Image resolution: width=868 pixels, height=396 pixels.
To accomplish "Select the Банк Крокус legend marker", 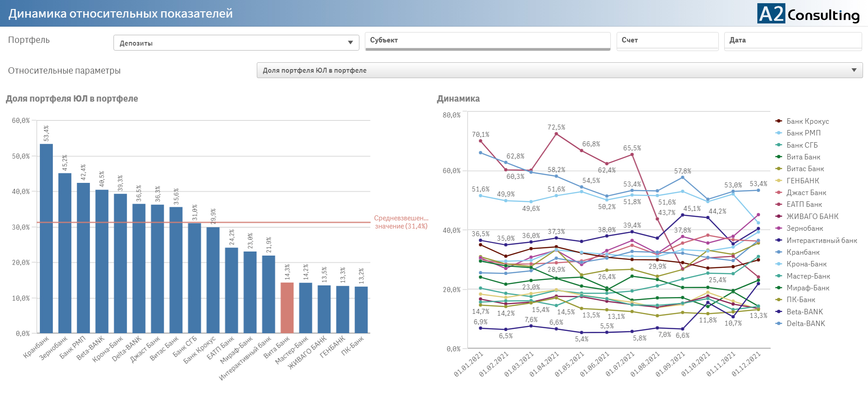I will coord(779,121).
